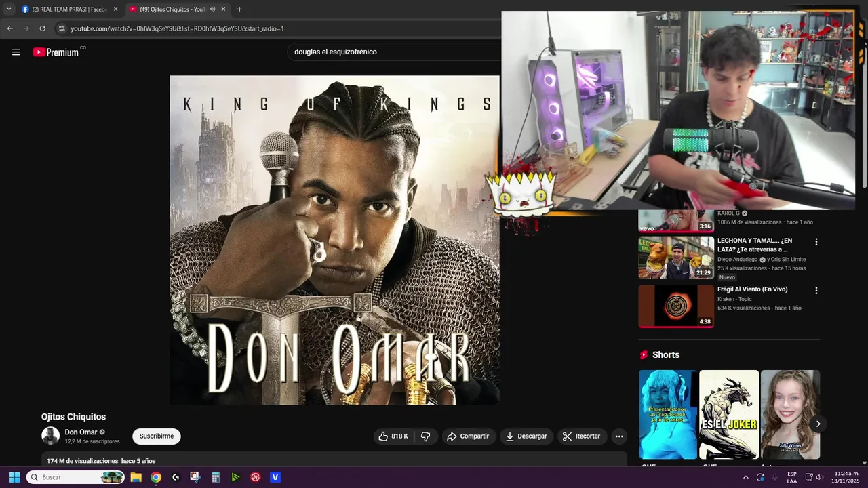The height and width of the screenshot is (488, 868).
Task: Open Logitech G HUB from the taskbar
Action: pos(176,477)
